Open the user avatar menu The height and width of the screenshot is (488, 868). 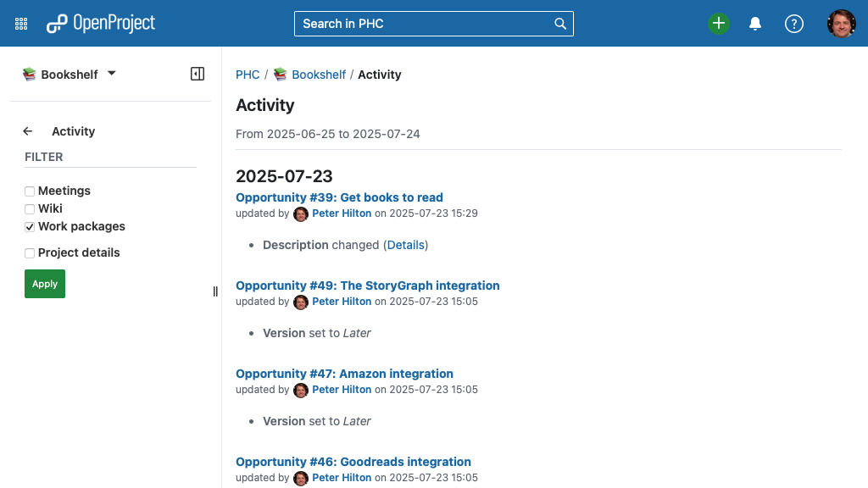(x=842, y=23)
